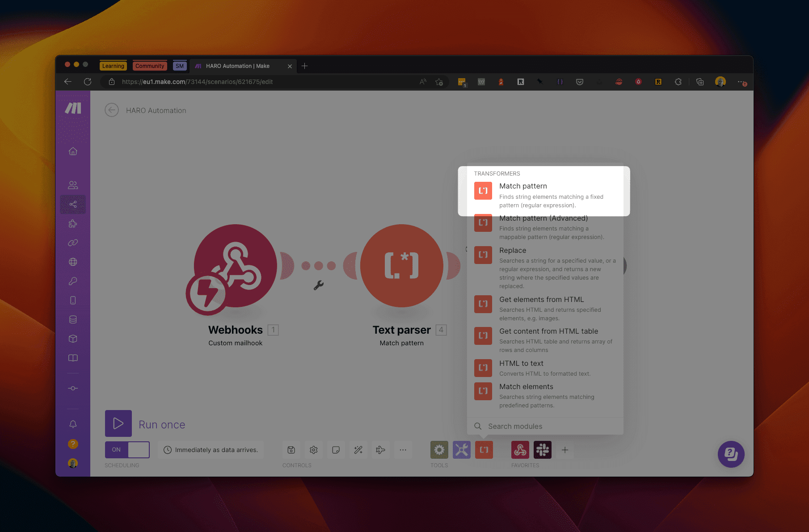The height and width of the screenshot is (532, 809).
Task: Select the Replace transformer
Action: click(x=545, y=268)
